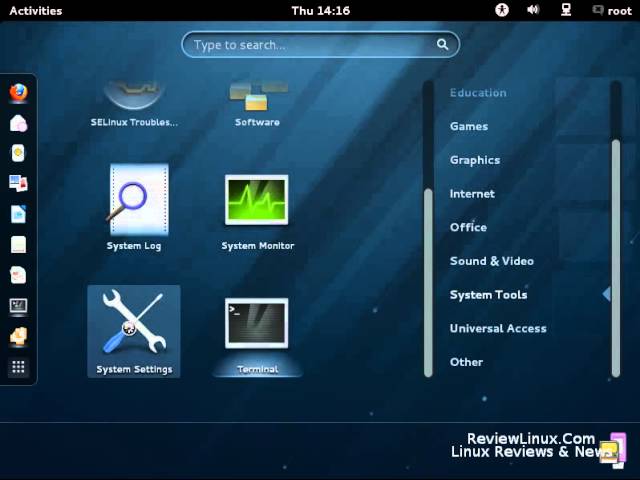640x480 pixels.
Task: Open the photo manager icon in the dash
Action: pos(18,184)
